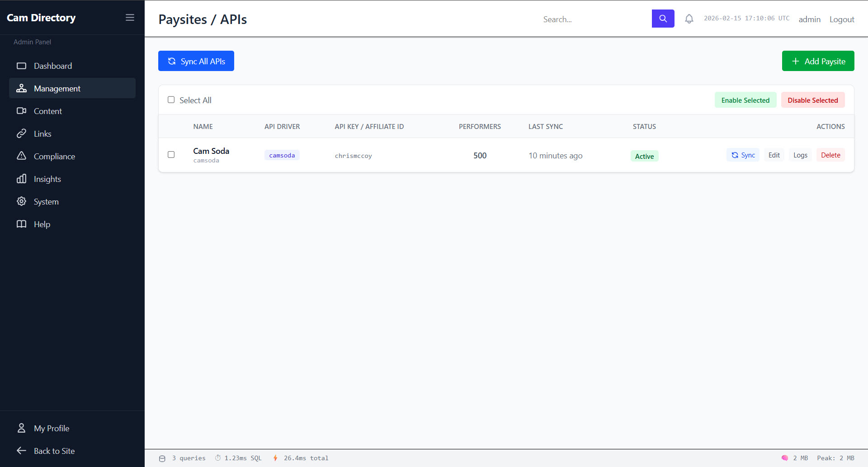
Task: Click the Logout link
Action: pyautogui.click(x=841, y=19)
